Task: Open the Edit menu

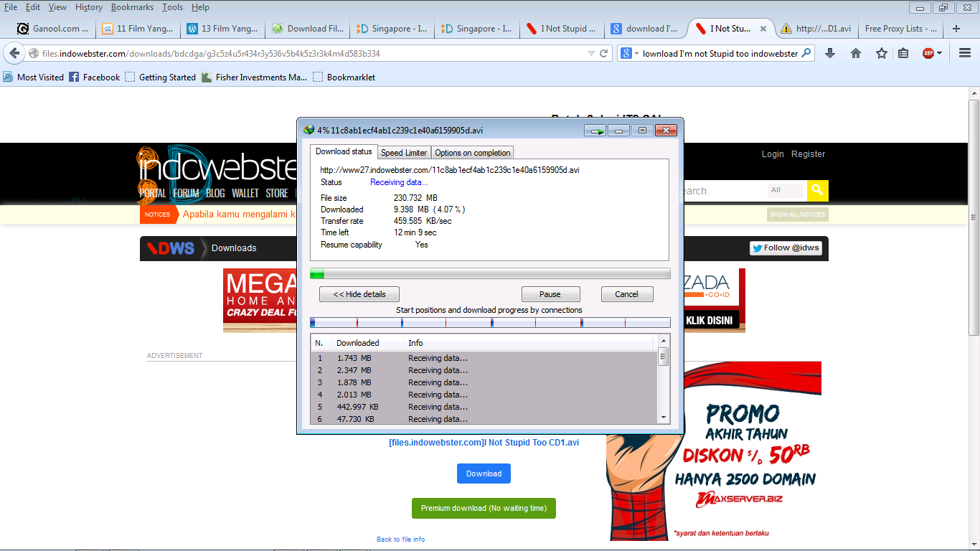Action: click(33, 7)
